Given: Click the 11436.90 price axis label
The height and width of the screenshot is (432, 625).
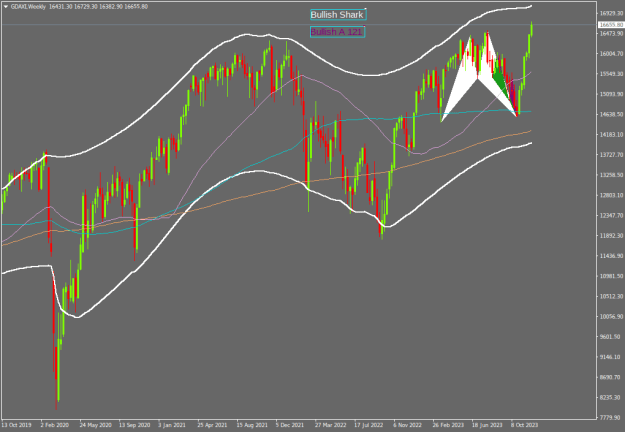Looking at the screenshot, I should [611, 256].
